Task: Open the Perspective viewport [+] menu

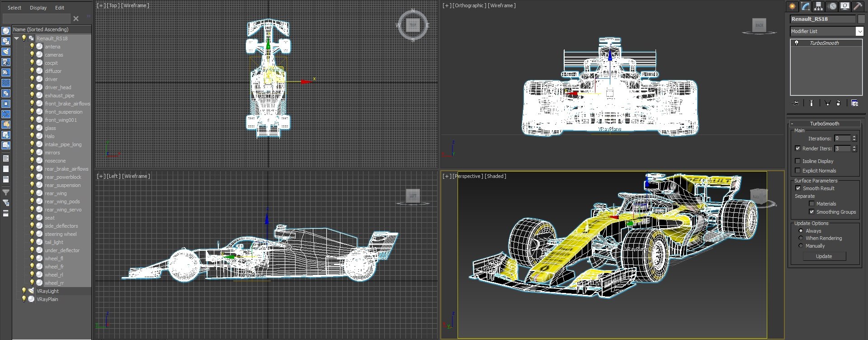Action: pyautogui.click(x=447, y=176)
